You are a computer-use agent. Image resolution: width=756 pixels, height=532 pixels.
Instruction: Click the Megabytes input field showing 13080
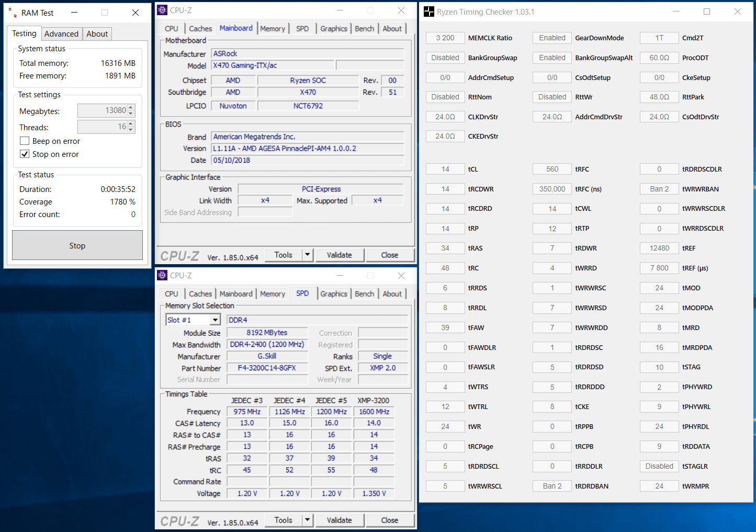click(x=103, y=110)
